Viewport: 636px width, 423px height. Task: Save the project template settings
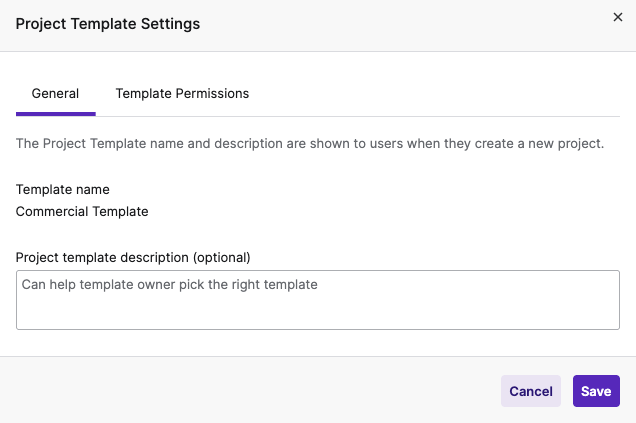point(596,391)
